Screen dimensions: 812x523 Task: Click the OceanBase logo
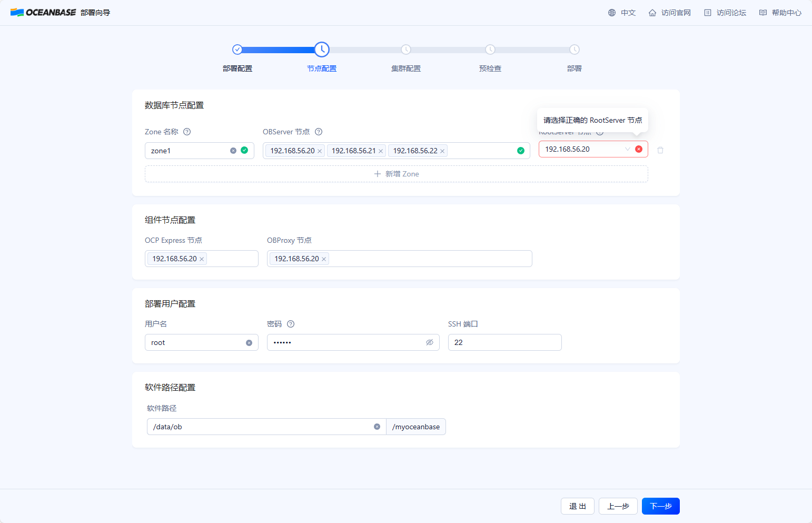pos(43,12)
